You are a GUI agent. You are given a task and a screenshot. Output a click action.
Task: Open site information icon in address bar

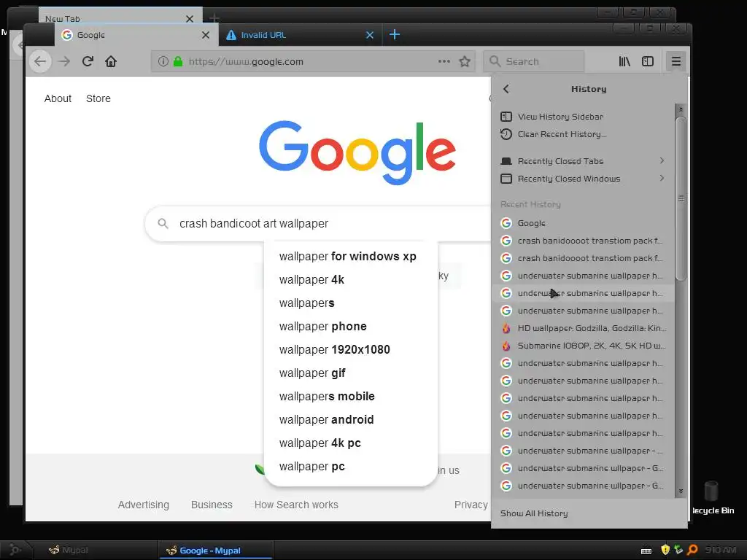163,61
